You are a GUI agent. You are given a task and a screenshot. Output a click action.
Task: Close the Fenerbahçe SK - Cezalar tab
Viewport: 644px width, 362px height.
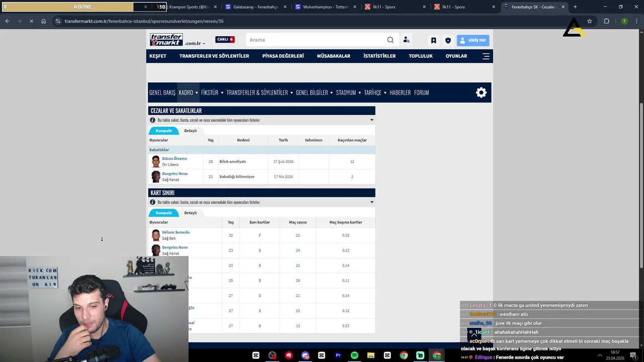(x=563, y=7)
